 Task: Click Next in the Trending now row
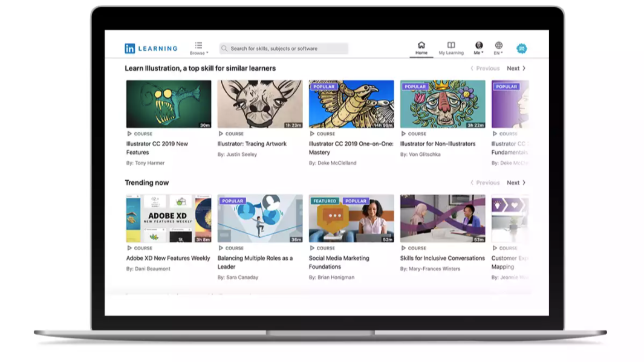(516, 183)
